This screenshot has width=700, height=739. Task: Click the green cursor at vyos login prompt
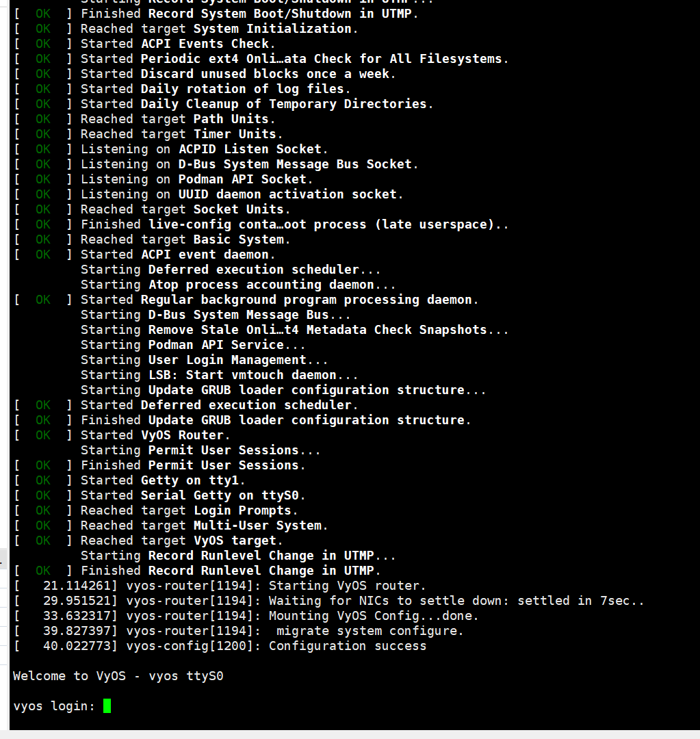point(107,705)
